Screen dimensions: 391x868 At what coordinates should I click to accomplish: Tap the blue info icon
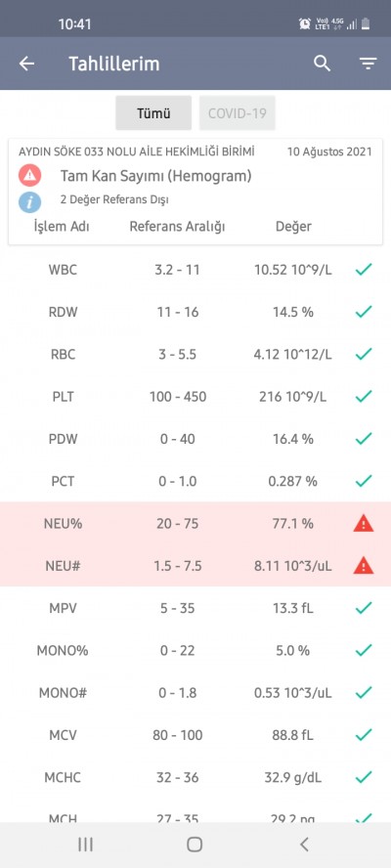[29, 202]
